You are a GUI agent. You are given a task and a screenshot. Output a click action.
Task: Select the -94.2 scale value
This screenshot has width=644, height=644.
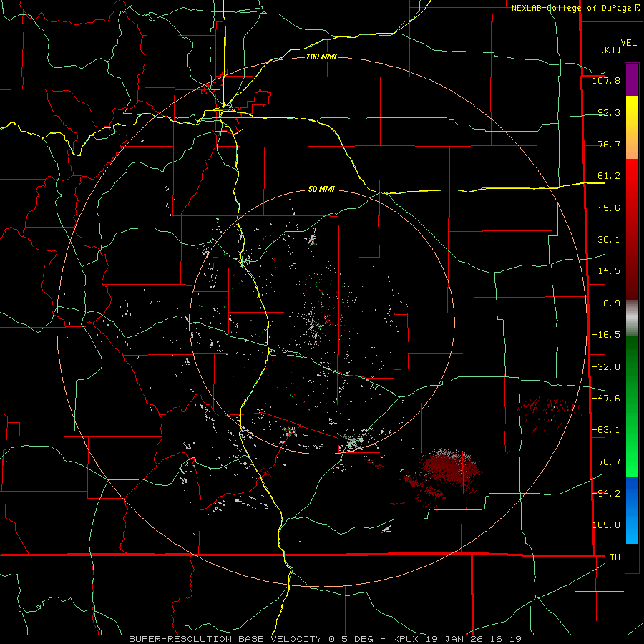pyautogui.click(x=606, y=493)
